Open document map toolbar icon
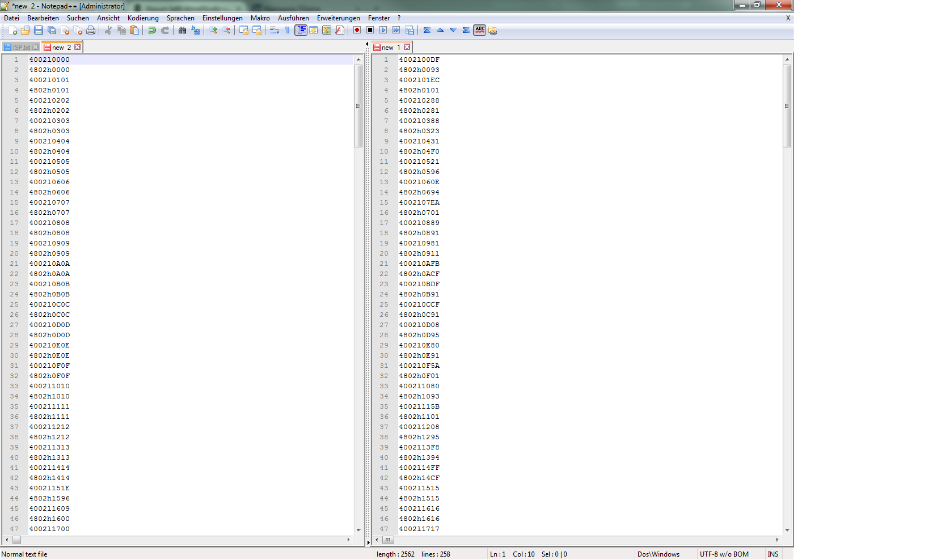 pos(327,30)
